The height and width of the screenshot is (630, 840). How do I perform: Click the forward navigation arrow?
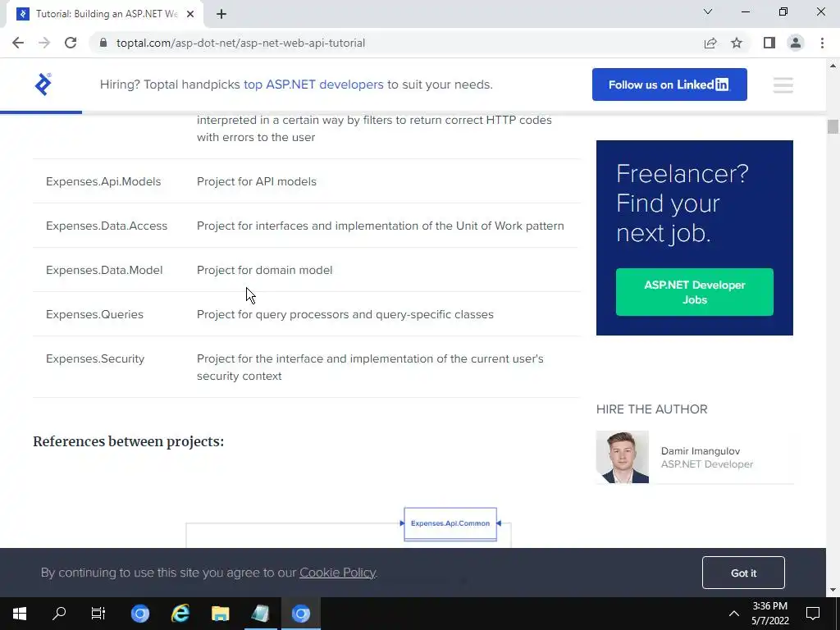click(x=44, y=43)
